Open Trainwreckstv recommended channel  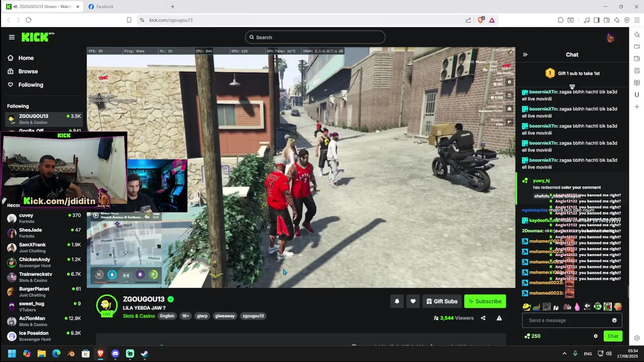pos(44,277)
